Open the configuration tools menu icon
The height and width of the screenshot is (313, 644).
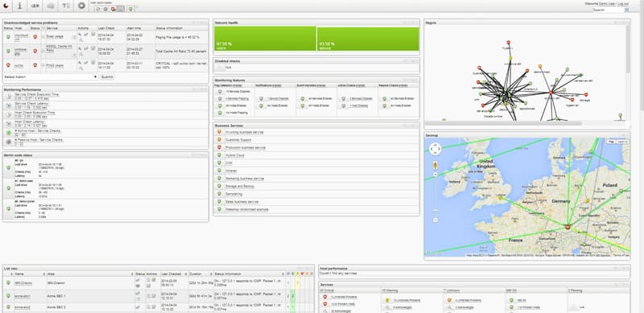(x=66, y=6)
